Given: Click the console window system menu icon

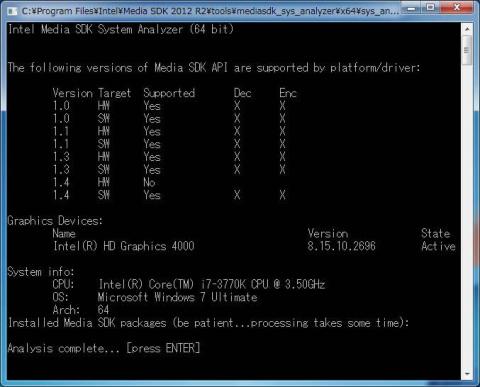Looking at the screenshot, I should click(x=12, y=11).
